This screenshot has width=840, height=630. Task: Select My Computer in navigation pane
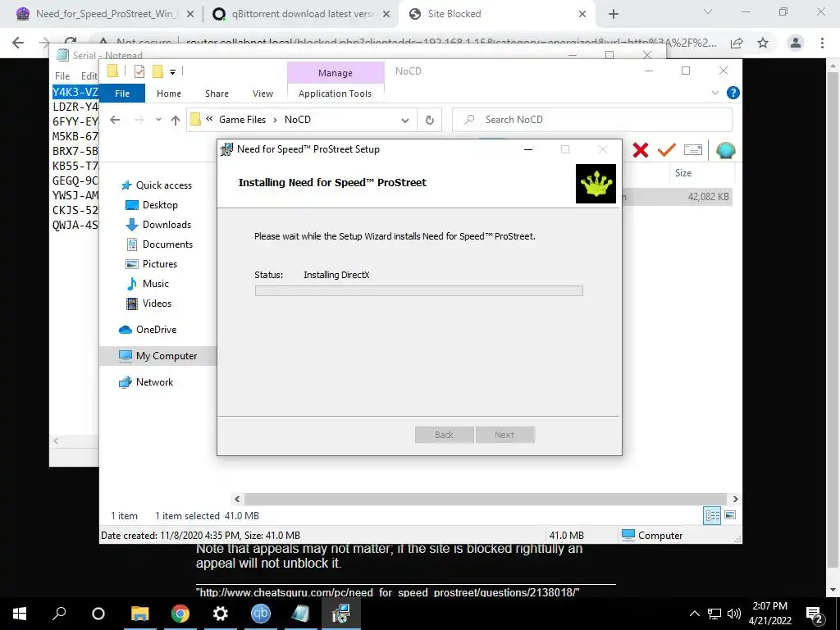(x=158, y=356)
